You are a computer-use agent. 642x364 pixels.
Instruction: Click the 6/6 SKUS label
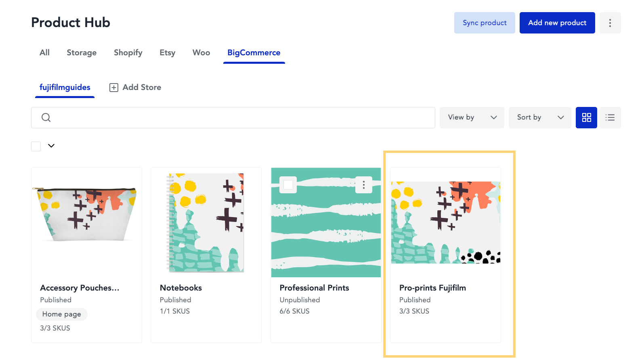[294, 311]
